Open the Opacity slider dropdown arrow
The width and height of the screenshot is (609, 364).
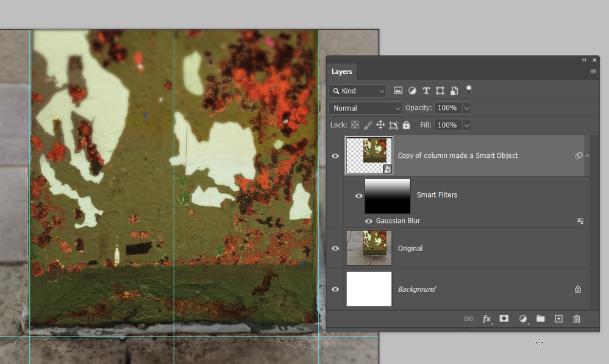[466, 108]
